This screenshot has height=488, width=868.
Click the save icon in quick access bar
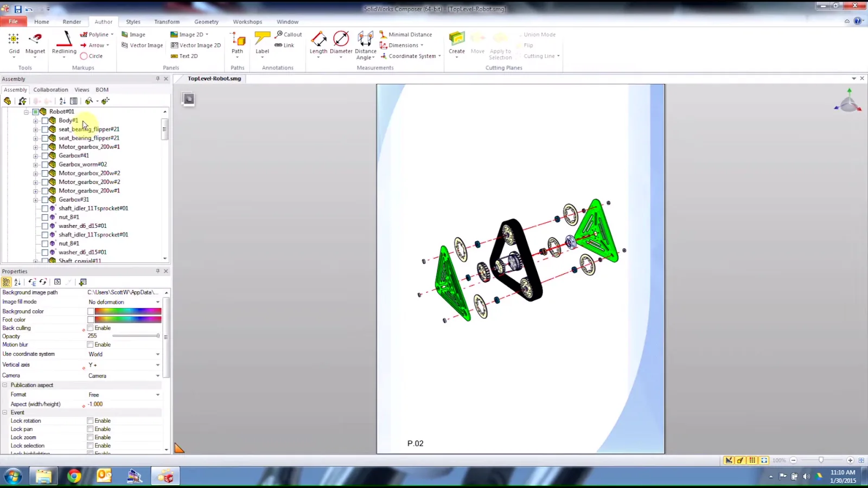(18, 9)
